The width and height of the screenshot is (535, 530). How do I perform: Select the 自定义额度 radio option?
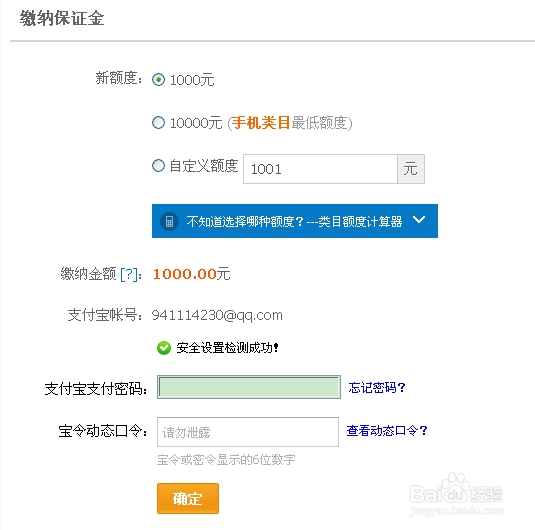point(158,166)
